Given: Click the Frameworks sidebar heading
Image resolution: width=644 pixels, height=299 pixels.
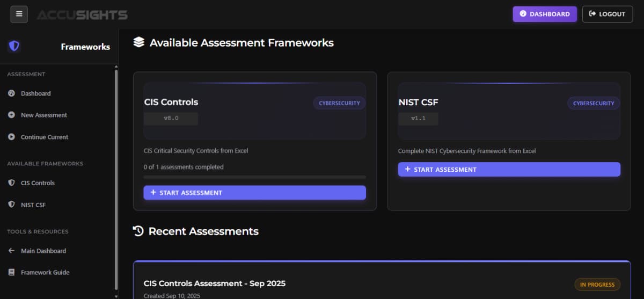Looking at the screenshot, I should tap(85, 47).
